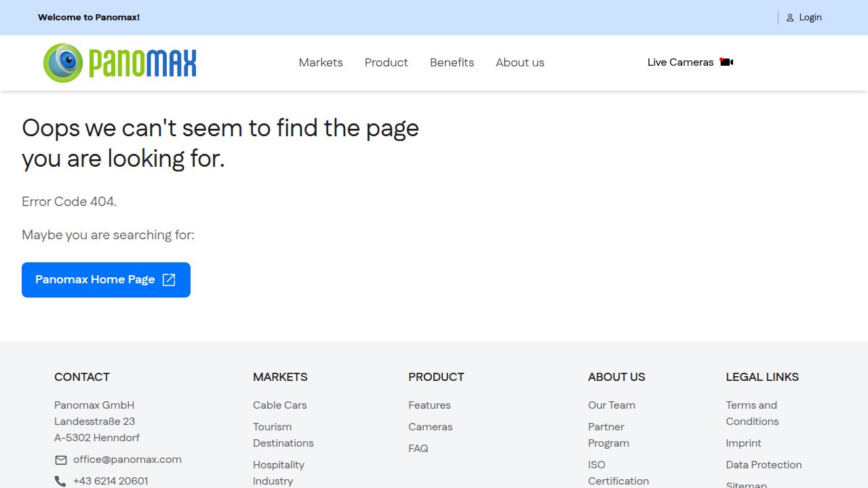Click the 'Welcome to Panomax!' text
The image size is (868, 488).
[89, 18]
